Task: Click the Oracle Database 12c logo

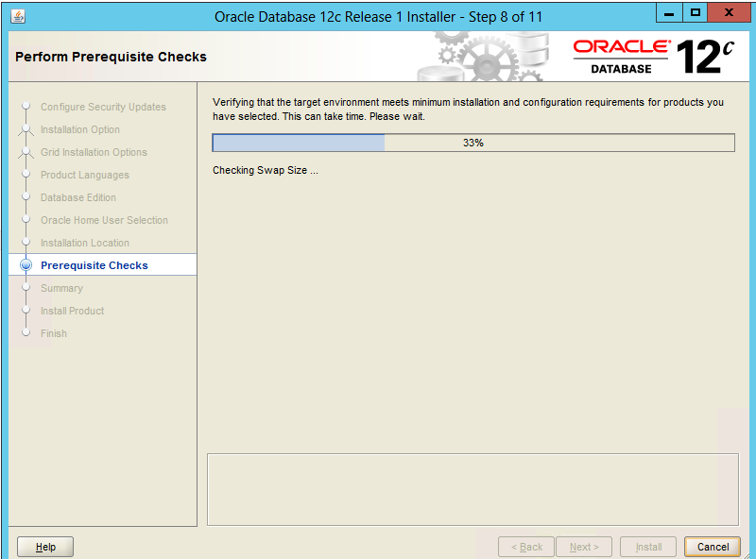Action: tap(652, 57)
